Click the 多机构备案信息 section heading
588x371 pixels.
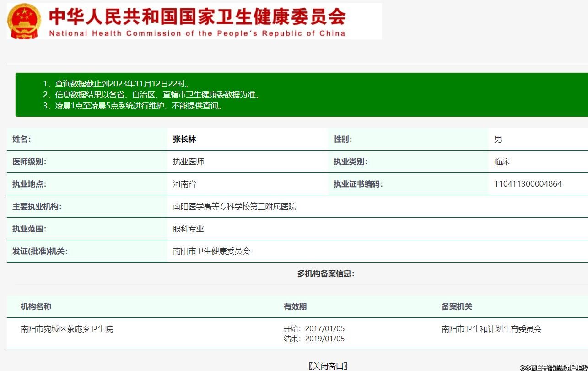(x=326, y=274)
